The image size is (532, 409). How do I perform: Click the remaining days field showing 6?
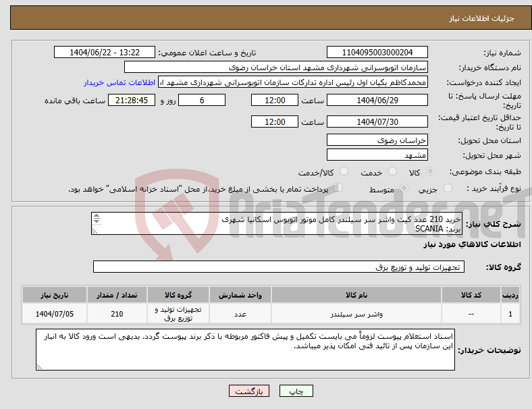tap(202, 101)
